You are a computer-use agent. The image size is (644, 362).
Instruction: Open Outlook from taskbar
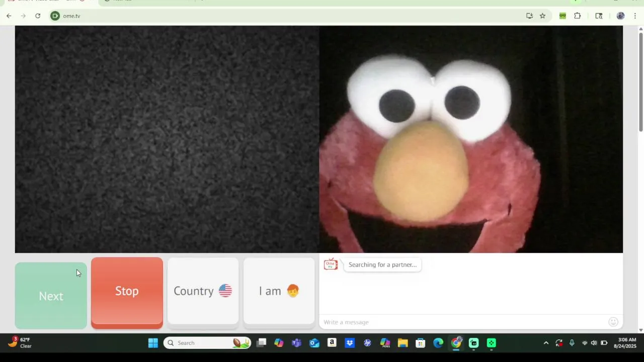[x=314, y=343]
